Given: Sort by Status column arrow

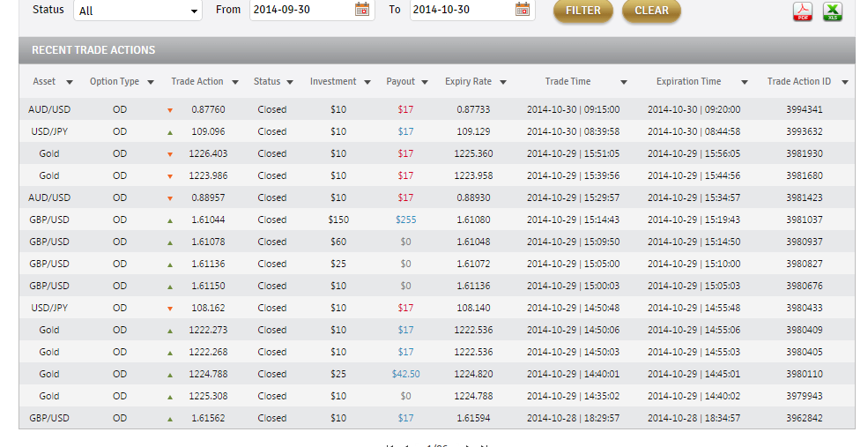Looking at the screenshot, I should [x=290, y=83].
